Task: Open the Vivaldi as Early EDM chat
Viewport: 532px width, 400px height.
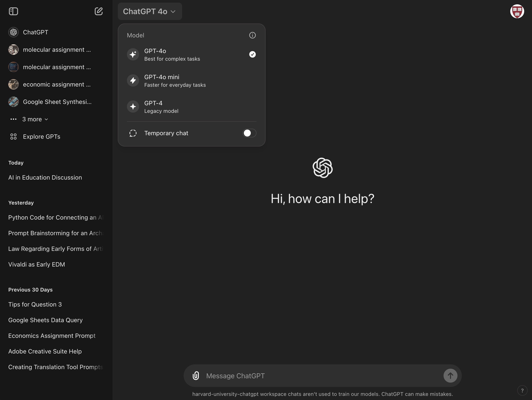Action: (37, 264)
